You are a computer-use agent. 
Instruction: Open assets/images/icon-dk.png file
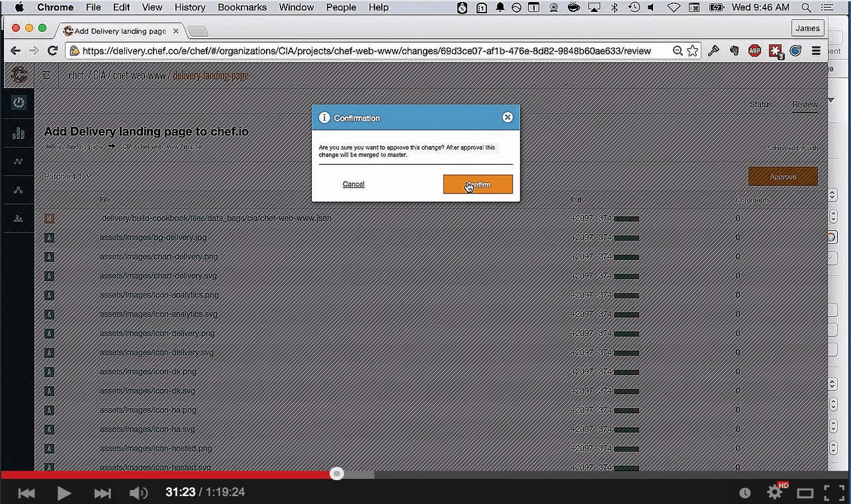pos(148,372)
